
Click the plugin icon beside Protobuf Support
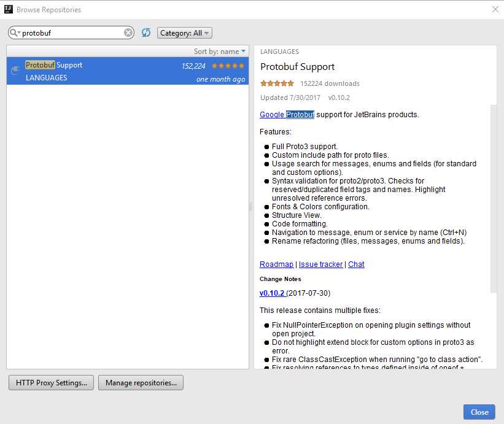click(x=15, y=70)
